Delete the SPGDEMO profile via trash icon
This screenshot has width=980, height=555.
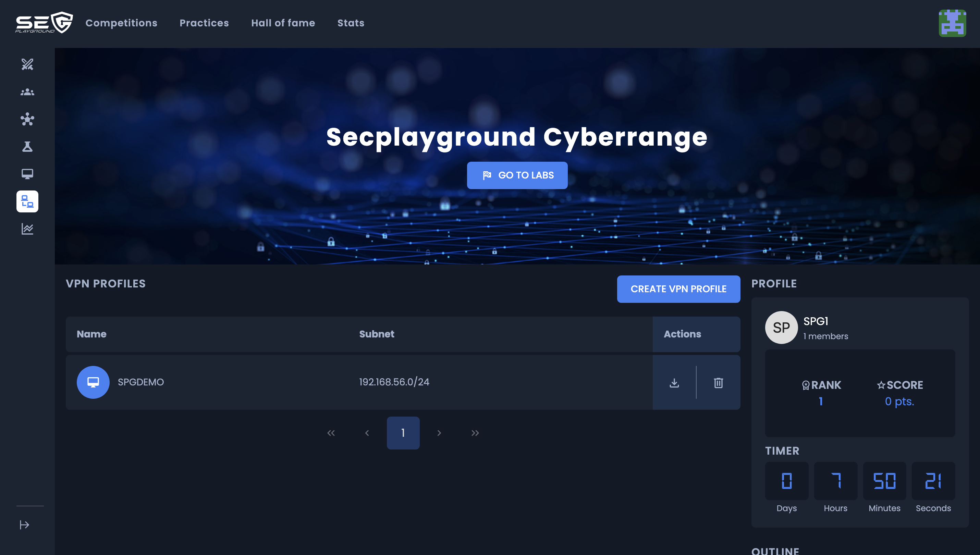tap(718, 383)
